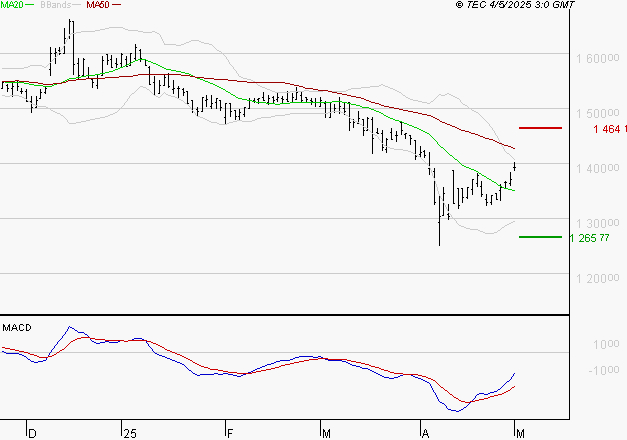Click the MACD -1000 axis label
Screen dimensions: 627x440
[604, 370]
